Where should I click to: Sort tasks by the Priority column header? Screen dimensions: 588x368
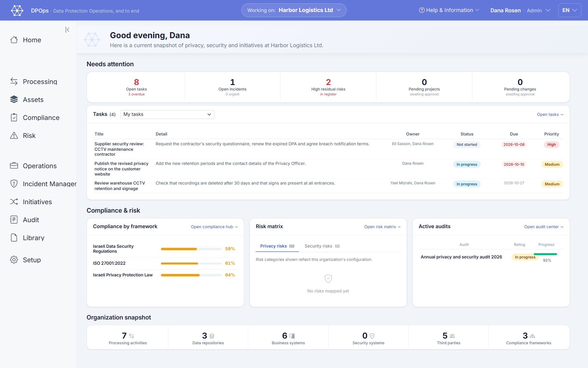pos(551,134)
